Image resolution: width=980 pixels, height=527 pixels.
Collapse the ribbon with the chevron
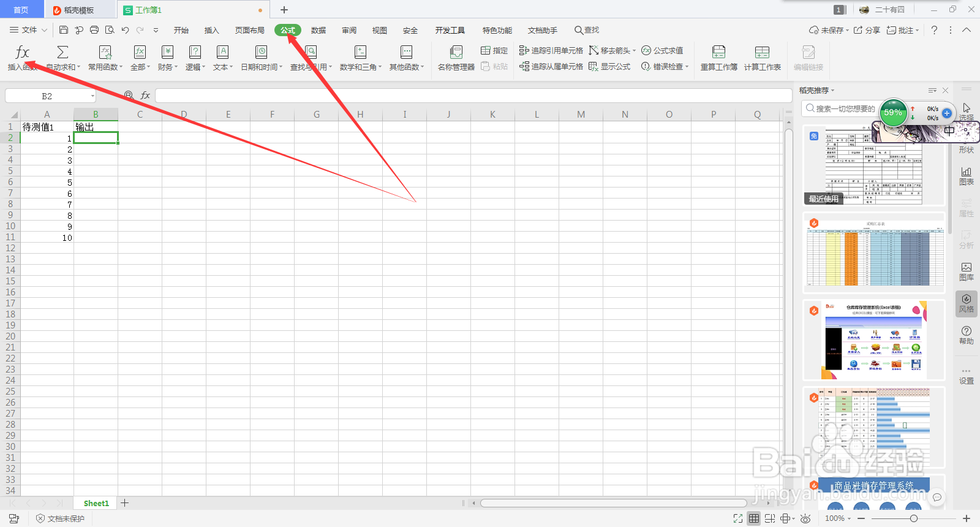[x=967, y=30]
